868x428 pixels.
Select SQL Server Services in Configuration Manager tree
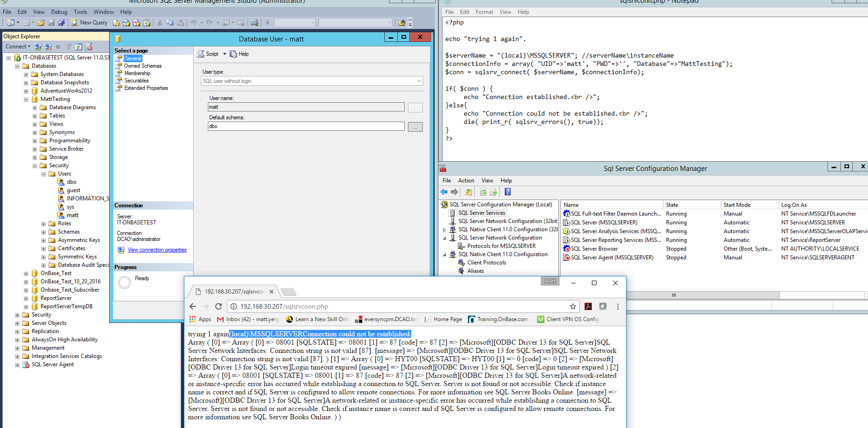(482, 213)
